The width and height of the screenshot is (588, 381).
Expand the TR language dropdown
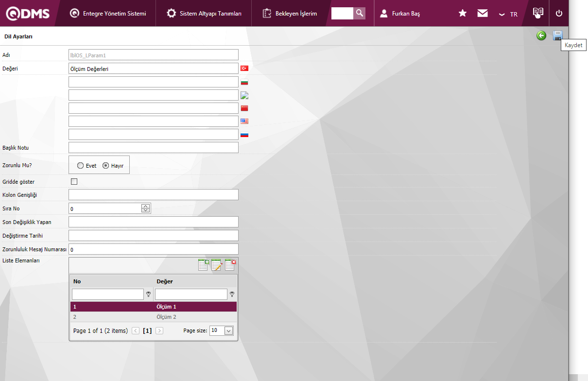point(508,14)
